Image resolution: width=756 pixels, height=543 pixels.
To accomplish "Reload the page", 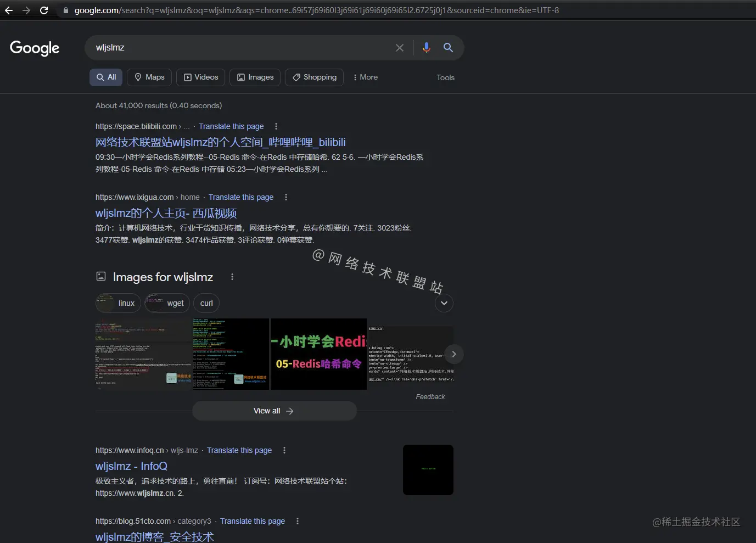I will tap(44, 10).
